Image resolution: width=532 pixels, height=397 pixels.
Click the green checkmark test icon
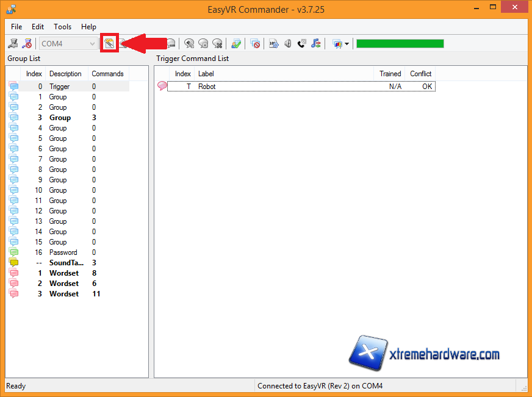(x=235, y=44)
